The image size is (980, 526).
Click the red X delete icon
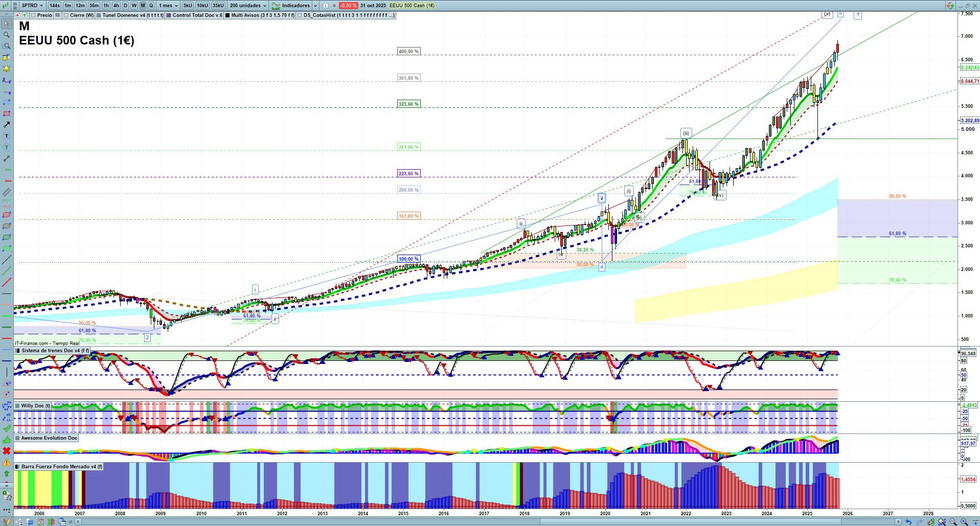pyautogui.click(x=7, y=451)
